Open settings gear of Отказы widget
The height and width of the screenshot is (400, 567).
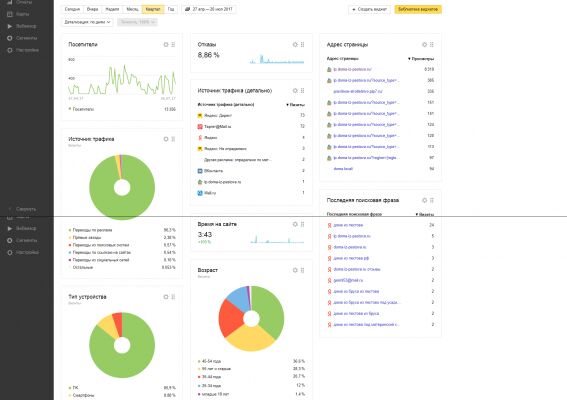pos(295,44)
